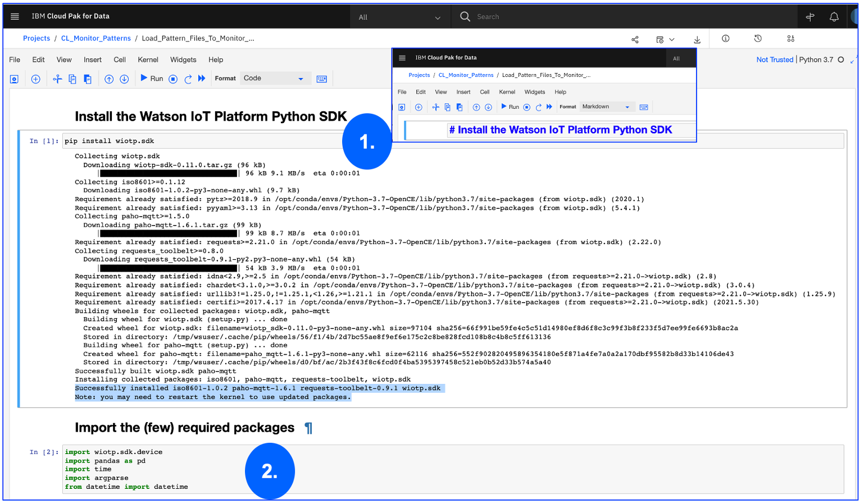Click the pin icon in the top bar

click(x=810, y=17)
